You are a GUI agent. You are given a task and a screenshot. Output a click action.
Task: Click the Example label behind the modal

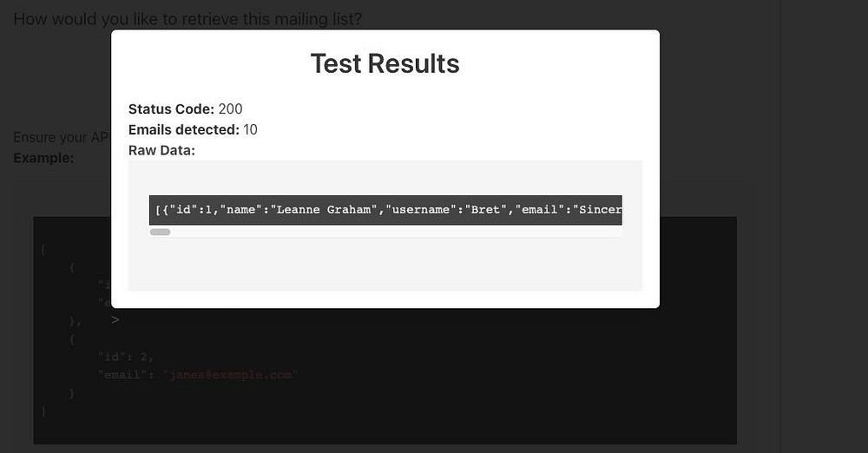43,159
